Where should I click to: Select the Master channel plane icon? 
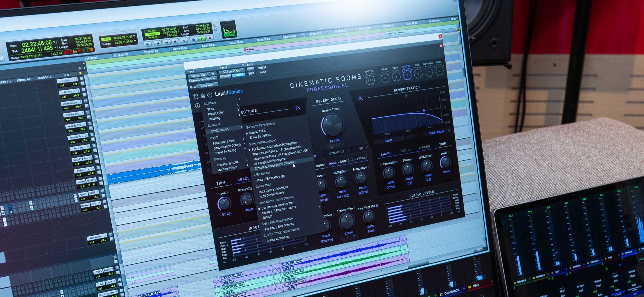click(370, 79)
